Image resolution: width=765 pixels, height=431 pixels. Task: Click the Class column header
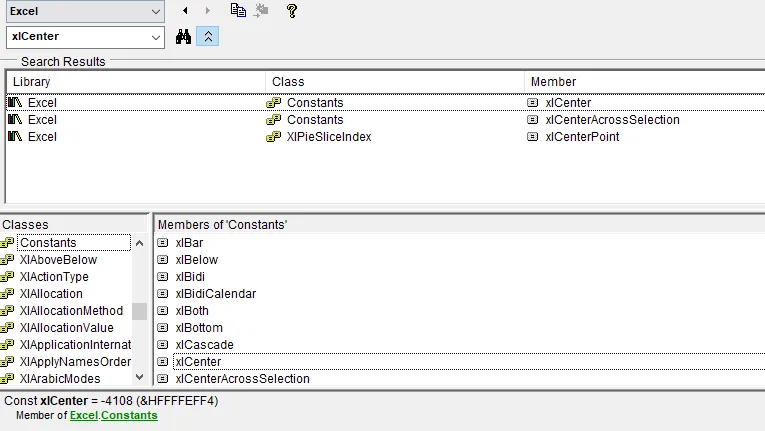point(395,82)
